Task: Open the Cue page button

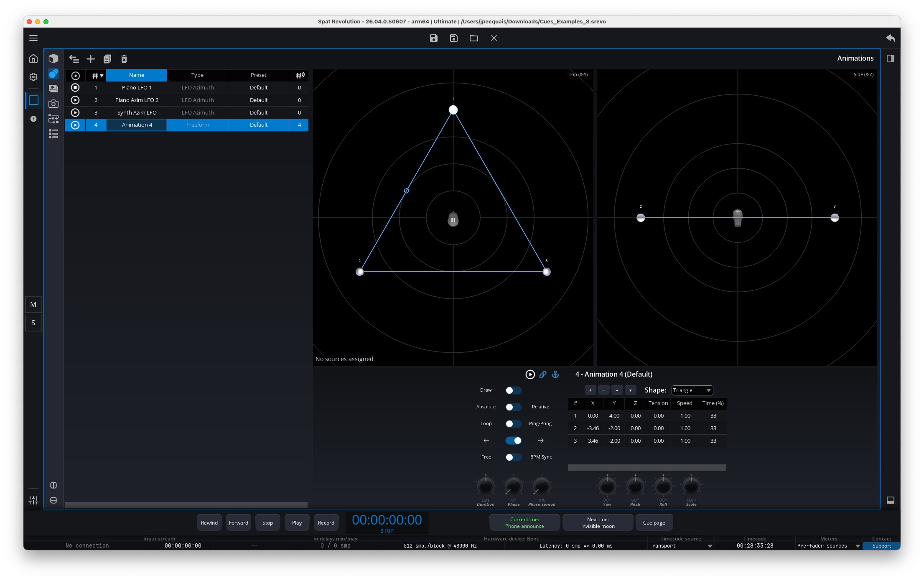Action: point(654,523)
